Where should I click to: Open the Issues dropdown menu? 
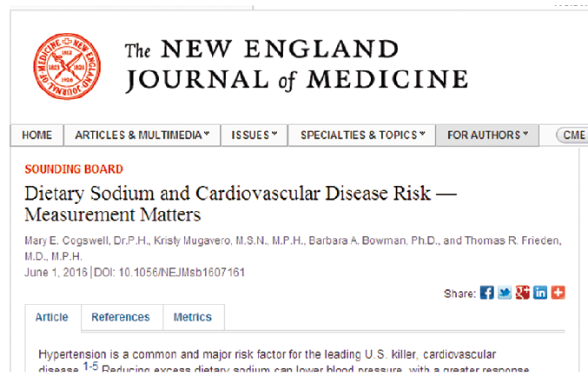click(254, 135)
